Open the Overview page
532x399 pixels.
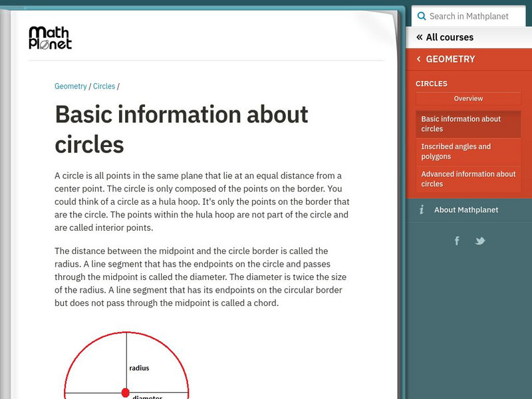coord(468,98)
